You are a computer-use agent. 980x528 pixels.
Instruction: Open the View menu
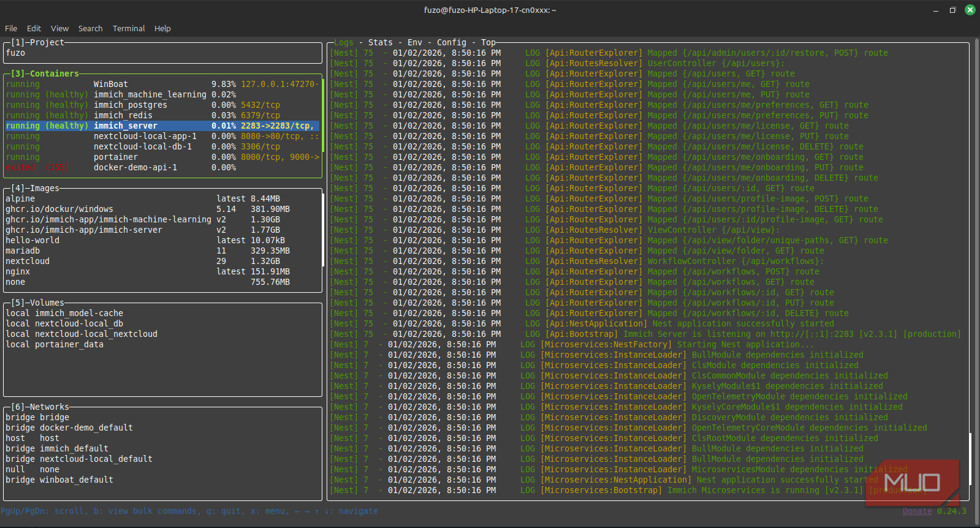click(x=59, y=28)
